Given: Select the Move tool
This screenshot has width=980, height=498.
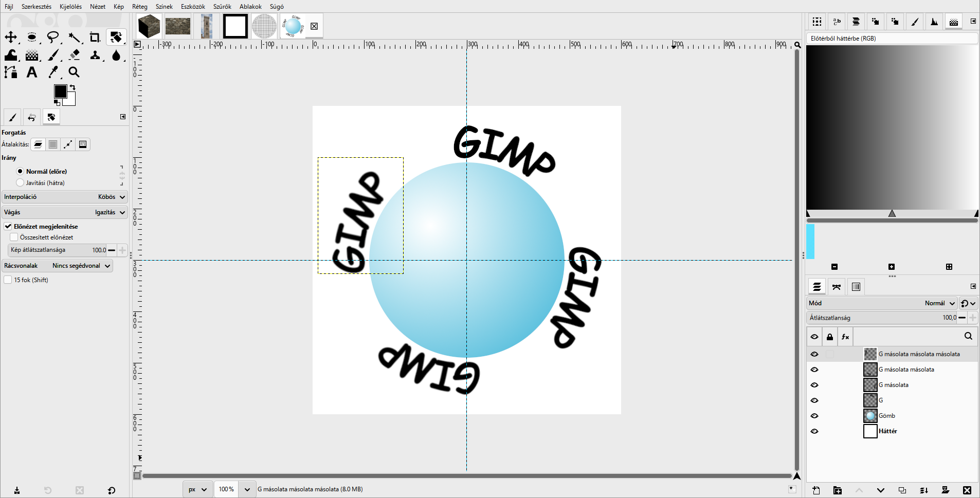Looking at the screenshot, I should (11, 37).
